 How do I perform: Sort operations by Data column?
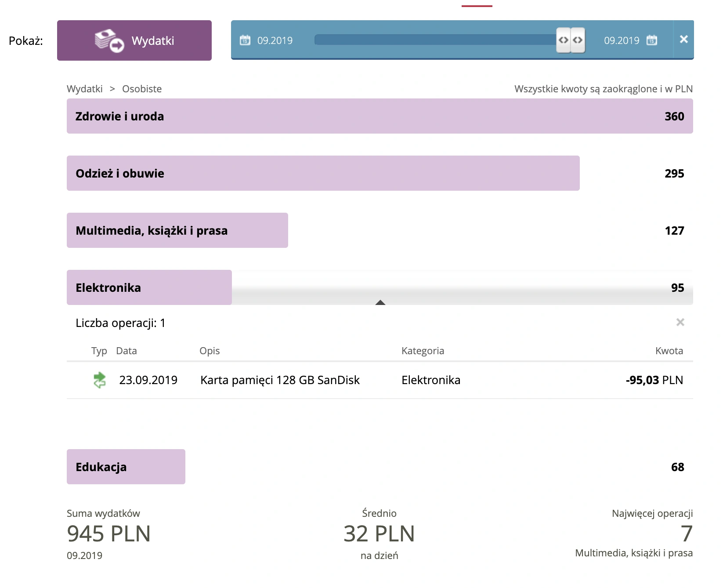coord(127,351)
